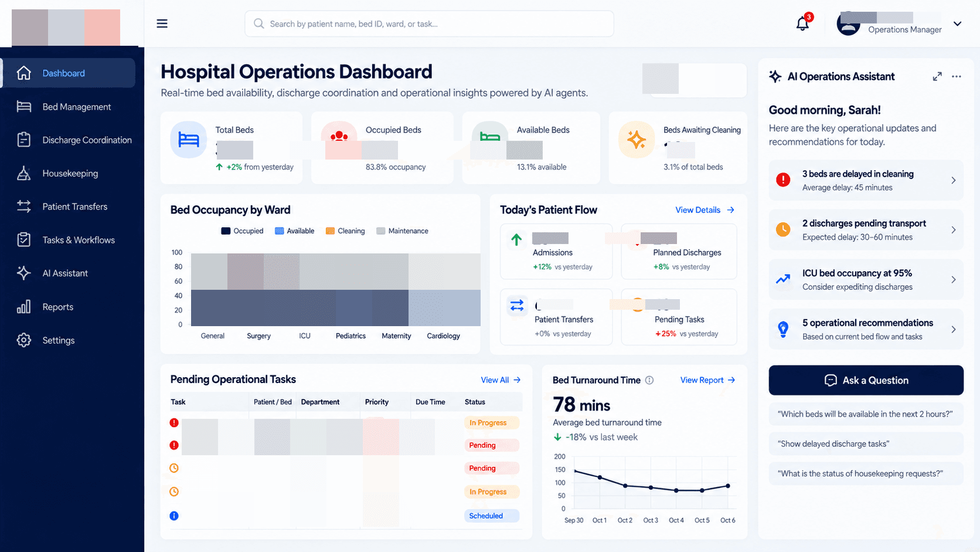Toggle the Maintenance legend swatch
The image size is (980, 552).
click(381, 231)
